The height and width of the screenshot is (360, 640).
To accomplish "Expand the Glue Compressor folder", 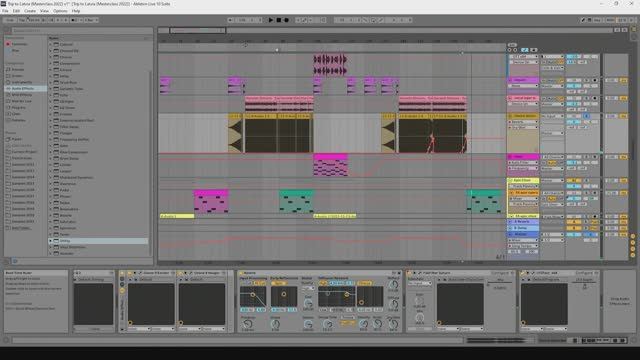I will [x=51, y=152].
